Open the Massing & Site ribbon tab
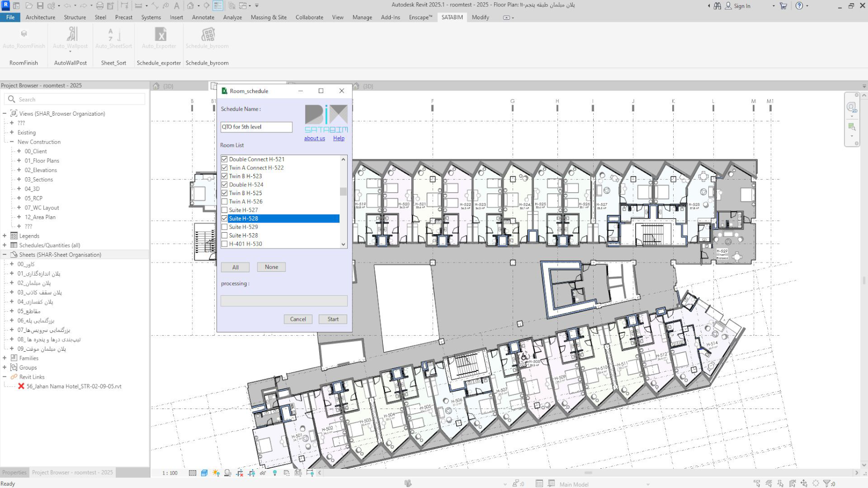This screenshot has width=868, height=488. click(x=269, y=17)
